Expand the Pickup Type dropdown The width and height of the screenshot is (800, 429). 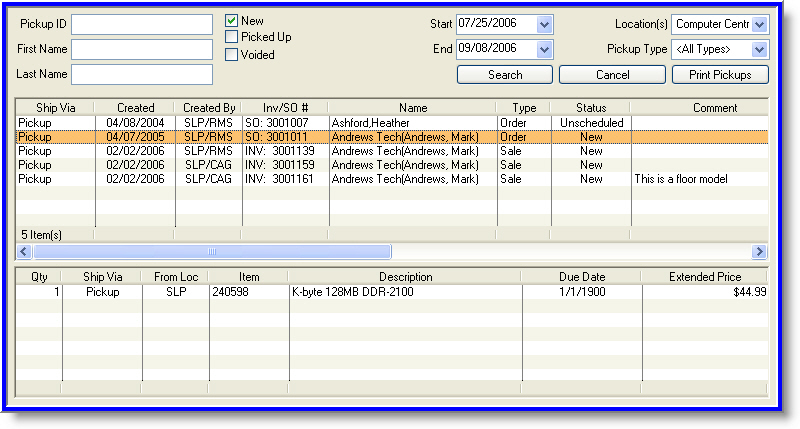(760, 49)
